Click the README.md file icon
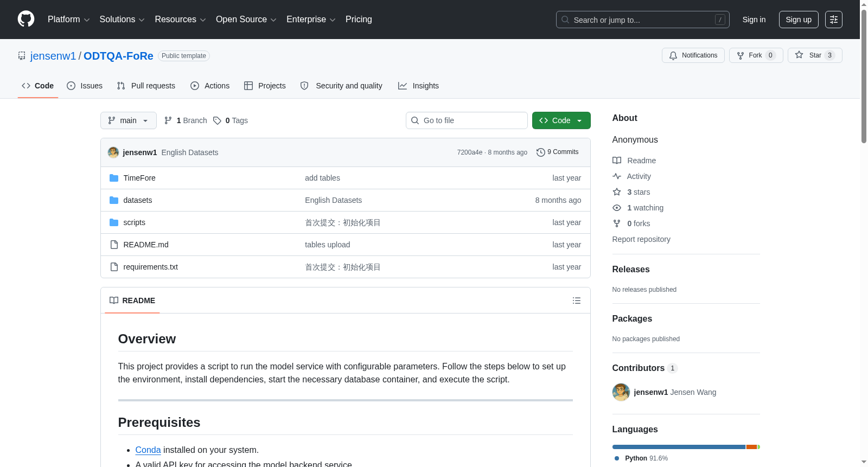868x467 pixels. coord(114,245)
